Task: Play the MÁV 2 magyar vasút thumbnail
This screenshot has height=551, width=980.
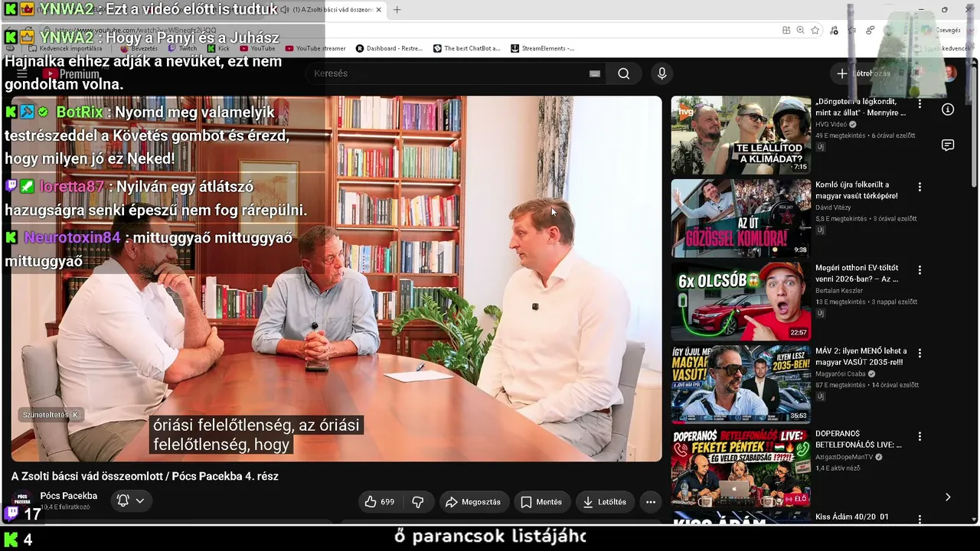Action: pos(741,384)
